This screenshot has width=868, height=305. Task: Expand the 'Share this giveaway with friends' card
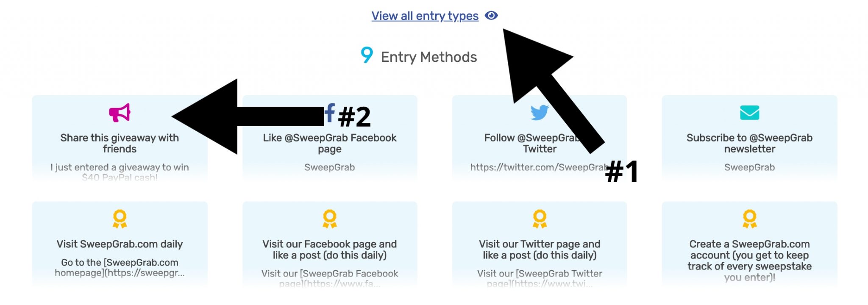119,143
